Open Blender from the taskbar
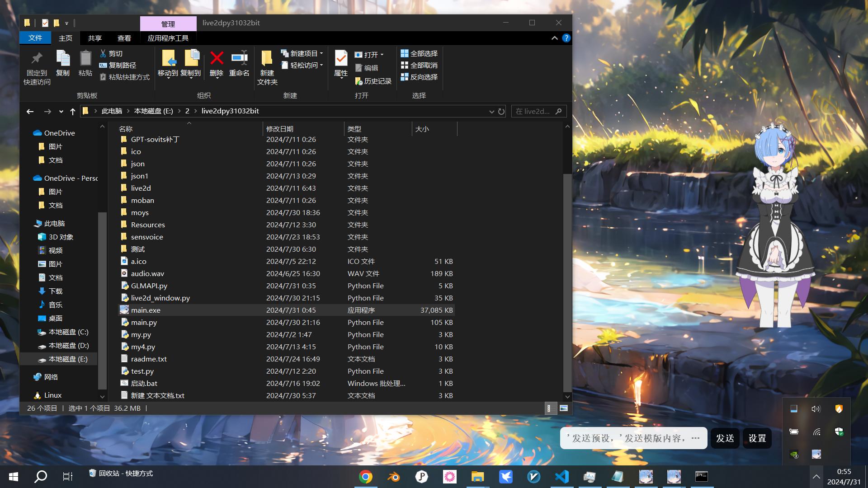This screenshot has height=488, width=868. [x=394, y=477]
